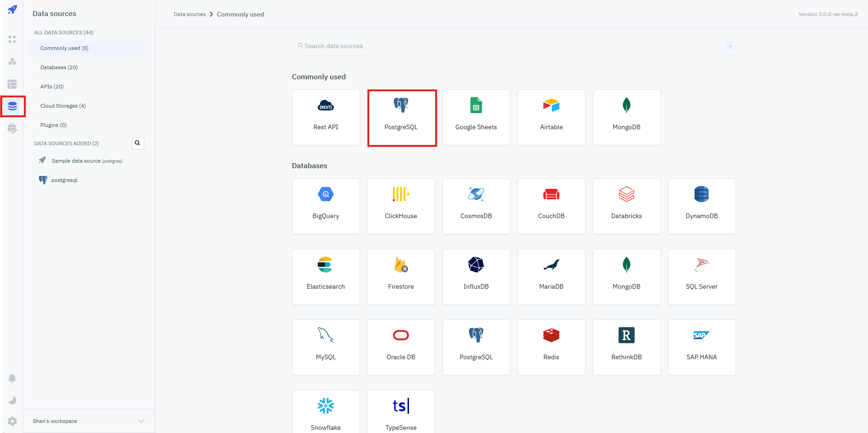Choose MongoDB under Commonly used
868x433 pixels.
click(x=627, y=117)
